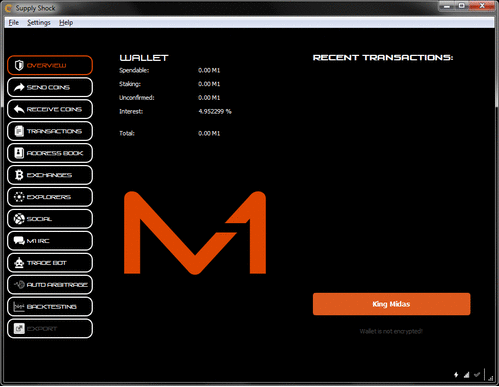Click the Total label

click(127, 133)
